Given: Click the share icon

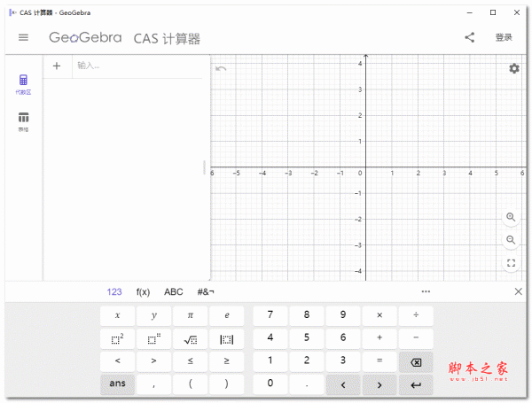Looking at the screenshot, I should click(470, 37).
